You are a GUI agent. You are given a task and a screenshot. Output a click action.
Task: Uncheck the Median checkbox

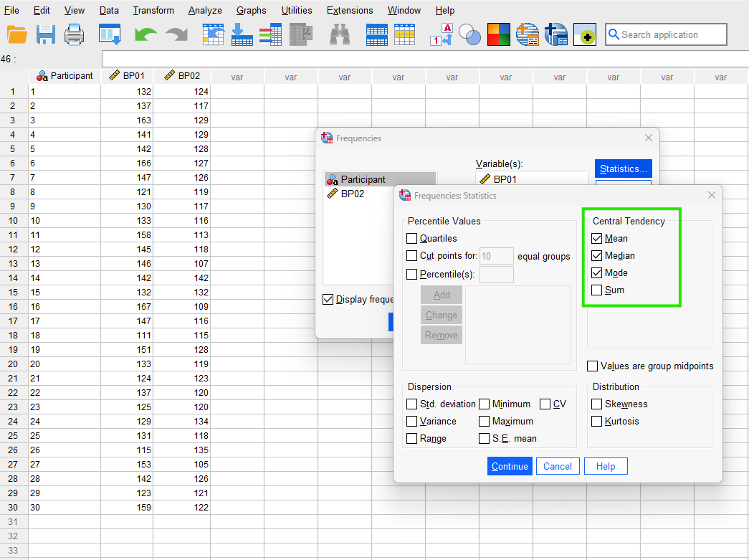597,255
